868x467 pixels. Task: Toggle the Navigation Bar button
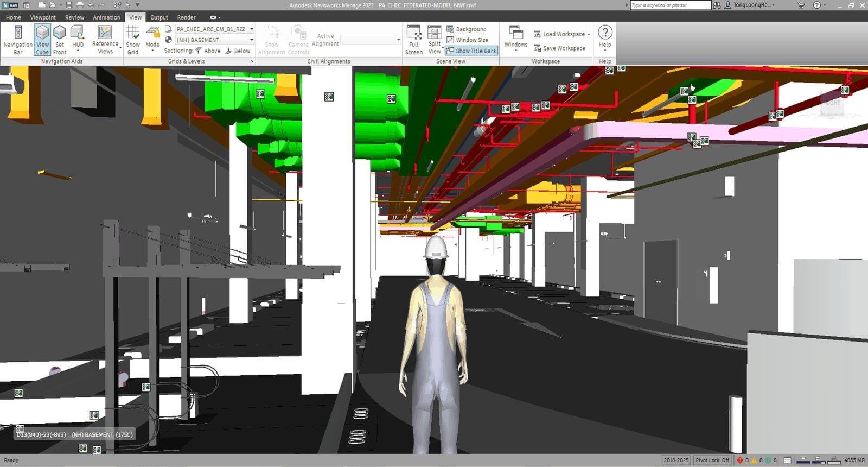coord(18,40)
